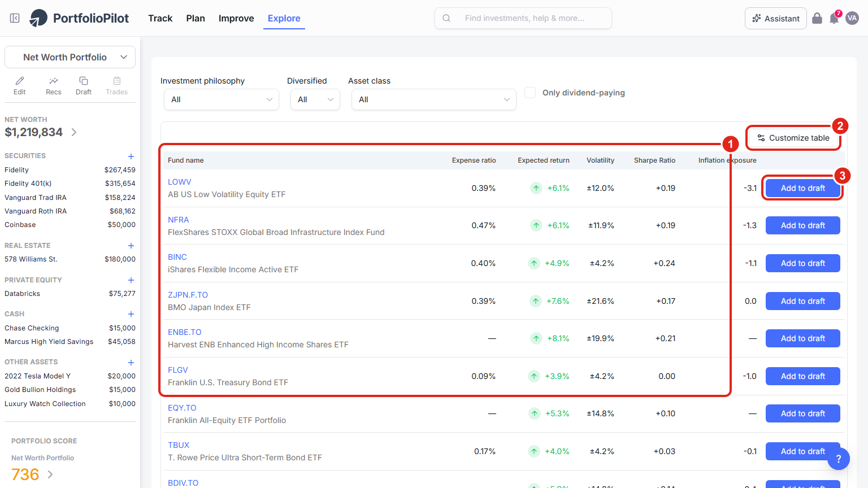Enable Only dividend-paying checkbox
The height and width of the screenshot is (488, 868).
point(530,93)
